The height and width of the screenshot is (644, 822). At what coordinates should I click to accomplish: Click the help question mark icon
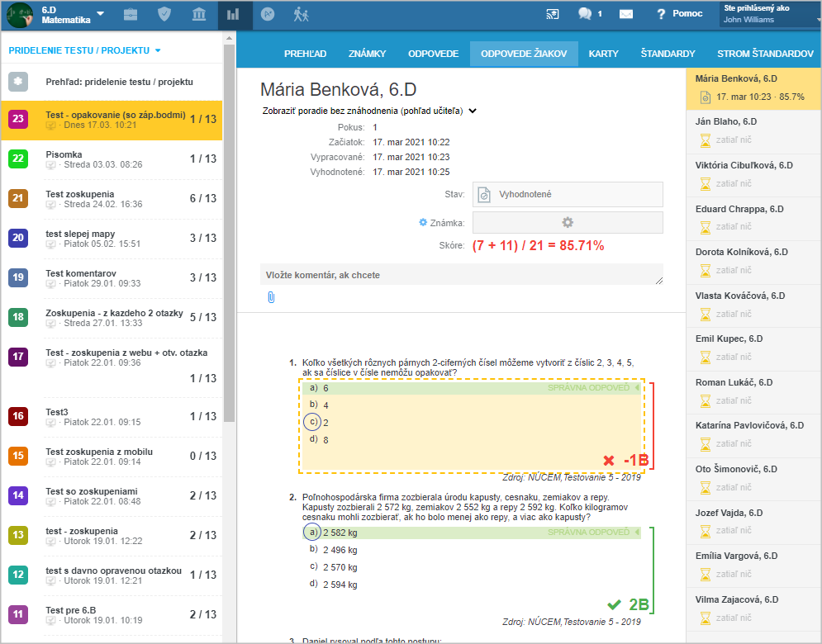click(661, 14)
